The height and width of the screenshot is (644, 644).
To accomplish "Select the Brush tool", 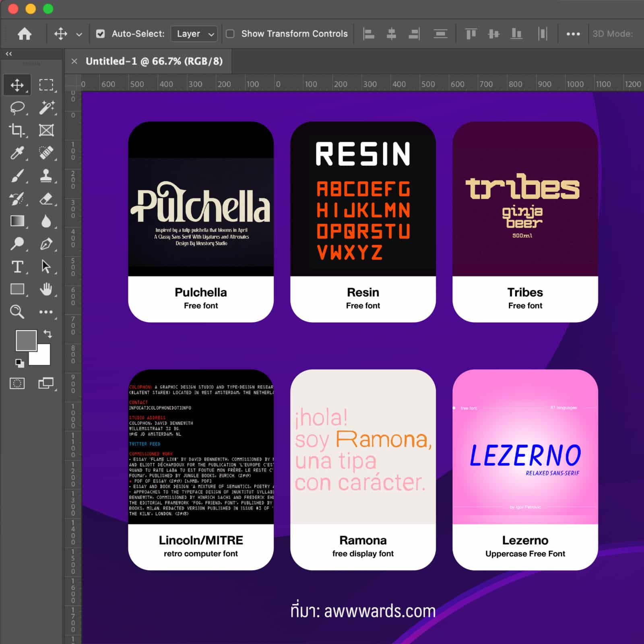I will (x=17, y=176).
